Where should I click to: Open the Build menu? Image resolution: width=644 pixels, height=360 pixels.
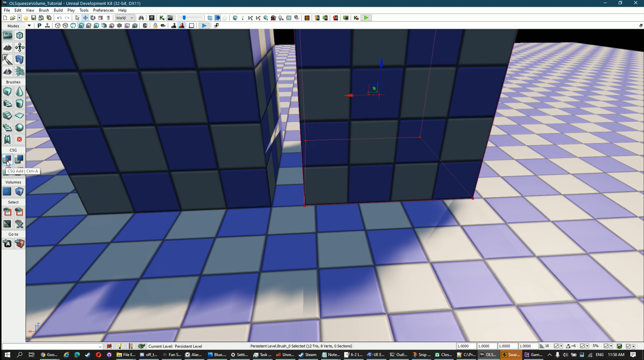[58, 10]
